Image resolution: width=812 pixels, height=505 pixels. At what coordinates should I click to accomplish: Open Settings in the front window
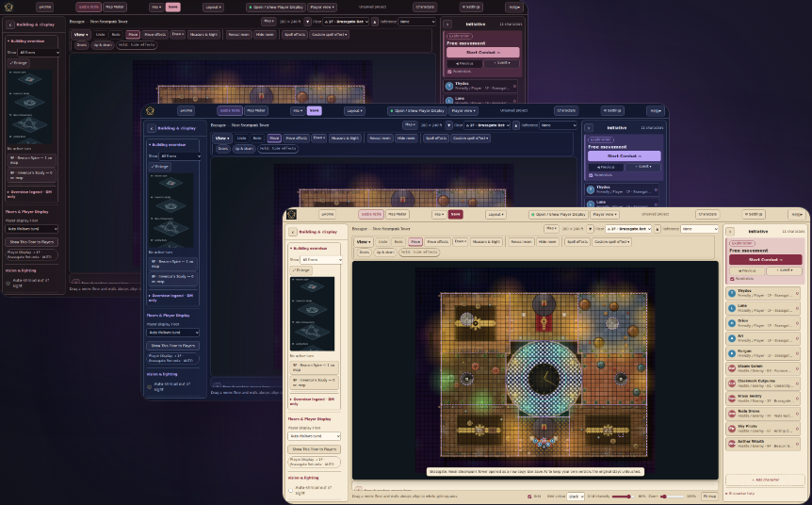pos(754,215)
